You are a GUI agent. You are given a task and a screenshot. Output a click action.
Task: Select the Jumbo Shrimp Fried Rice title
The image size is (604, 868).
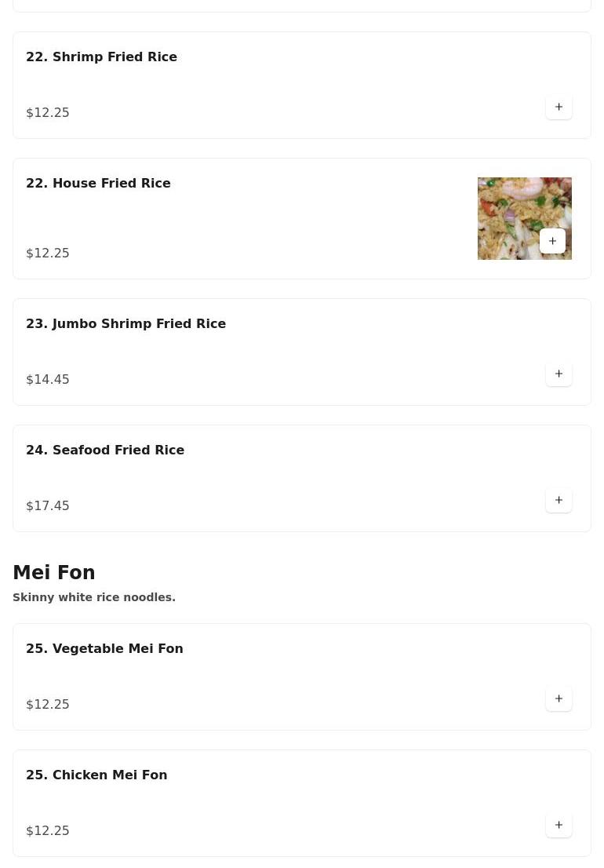click(x=126, y=323)
